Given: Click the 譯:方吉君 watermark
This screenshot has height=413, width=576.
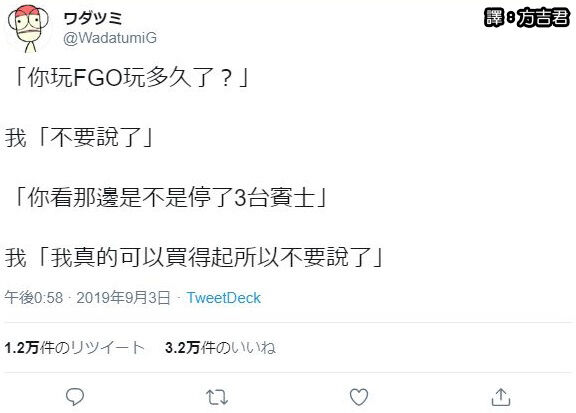Looking at the screenshot, I should pos(526,18).
